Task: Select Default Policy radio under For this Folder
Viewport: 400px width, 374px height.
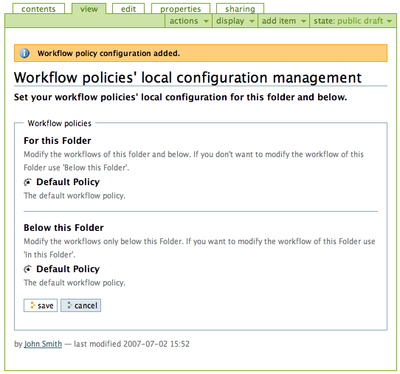Action: [x=28, y=182]
